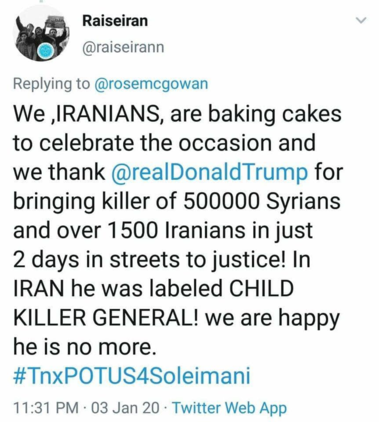379x422 pixels.
Task: Expand the tweet options chevron menu
Action: (361, 20)
